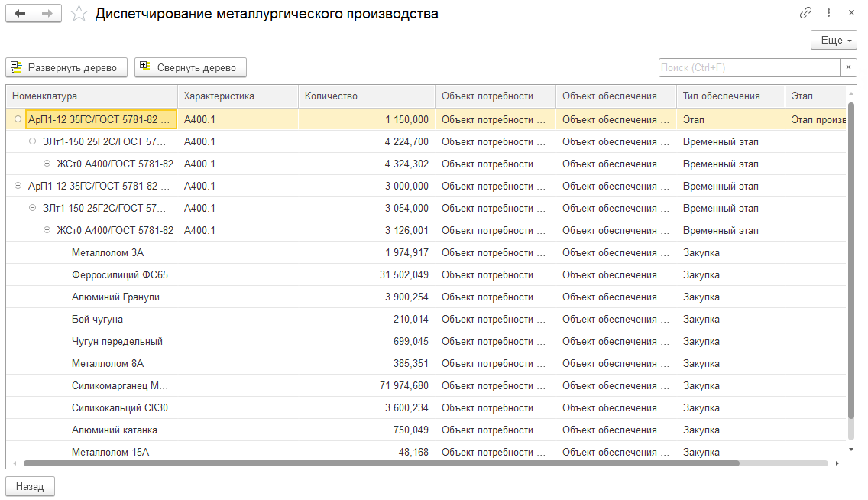Select the Алюминий катанка row

(x=426, y=430)
